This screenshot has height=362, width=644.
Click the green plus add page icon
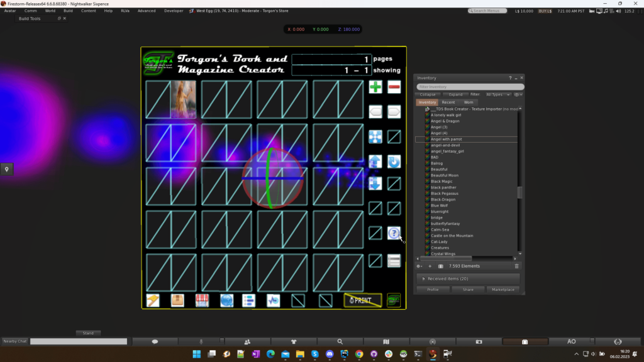[375, 87]
